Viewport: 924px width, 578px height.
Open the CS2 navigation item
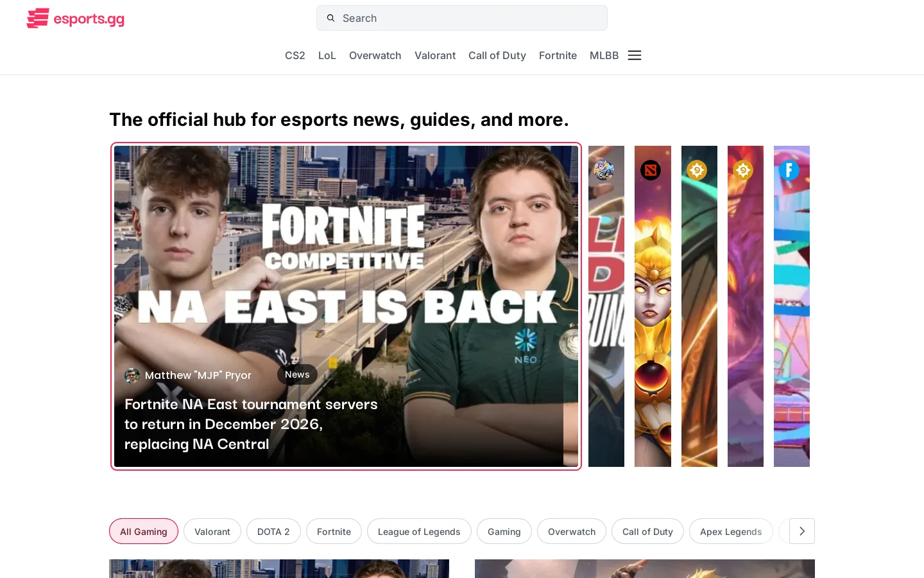click(x=295, y=55)
